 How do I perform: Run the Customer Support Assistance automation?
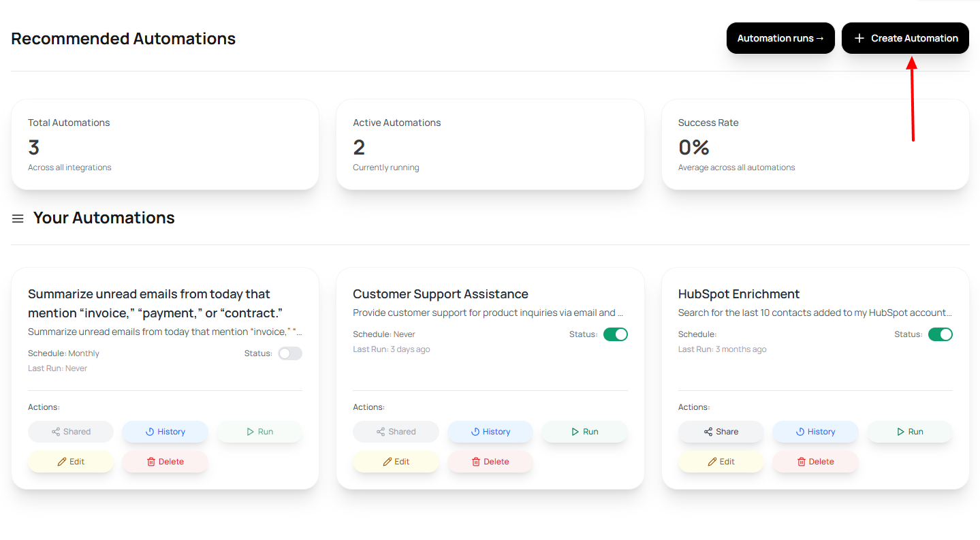584,432
